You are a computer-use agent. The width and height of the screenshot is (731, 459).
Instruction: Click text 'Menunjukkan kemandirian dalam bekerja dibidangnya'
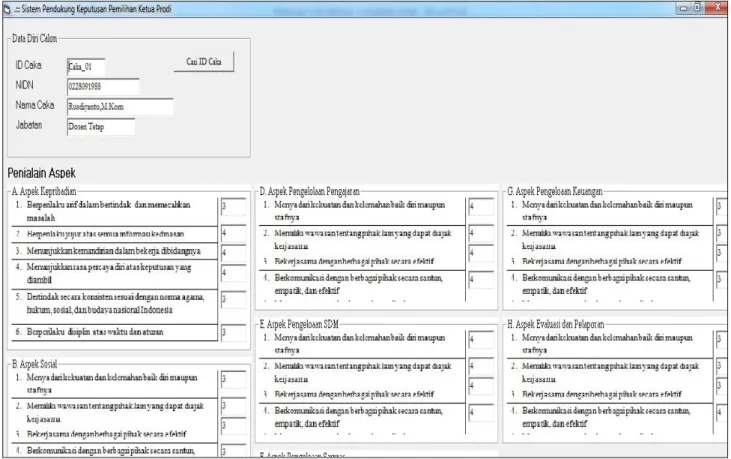[x=113, y=251]
